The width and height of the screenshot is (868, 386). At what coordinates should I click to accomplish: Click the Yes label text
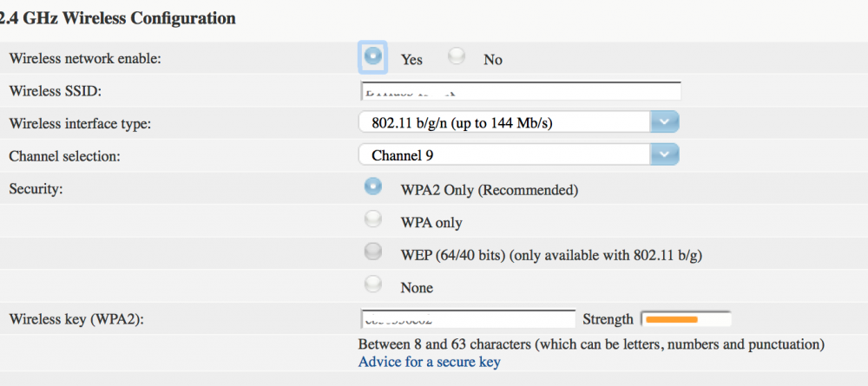pyautogui.click(x=411, y=60)
